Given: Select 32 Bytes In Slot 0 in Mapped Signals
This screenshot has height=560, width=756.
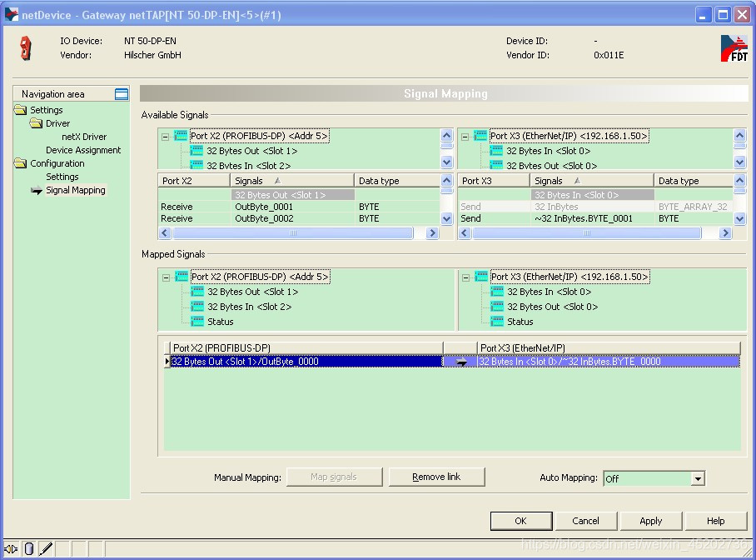Looking at the screenshot, I should coord(549,292).
